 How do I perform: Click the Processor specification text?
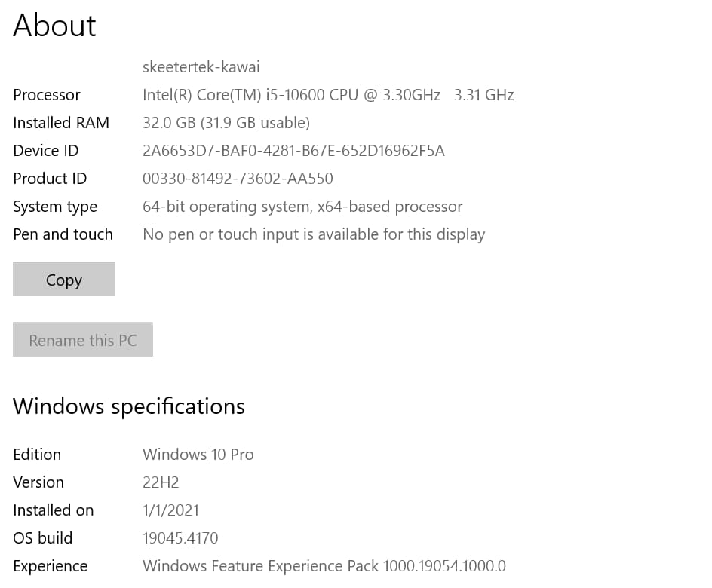[x=328, y=94]
